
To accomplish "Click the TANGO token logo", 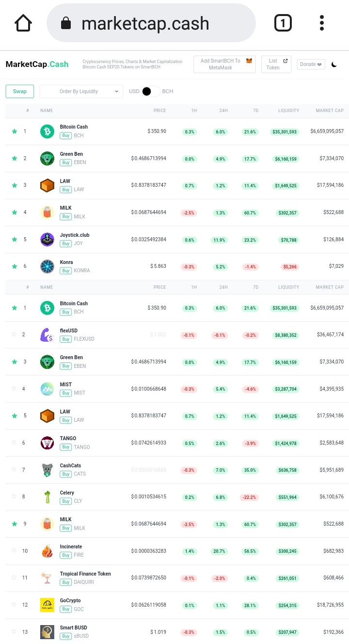I will coord(47,443).
